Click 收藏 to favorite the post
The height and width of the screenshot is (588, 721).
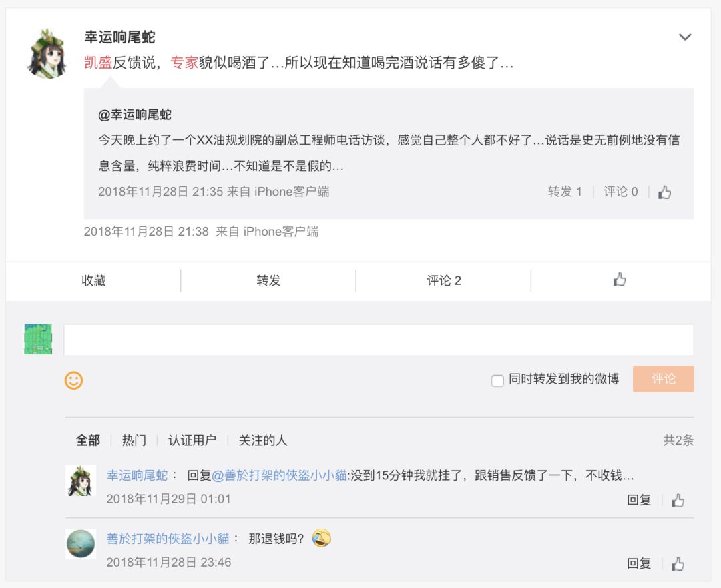point(93,280)
